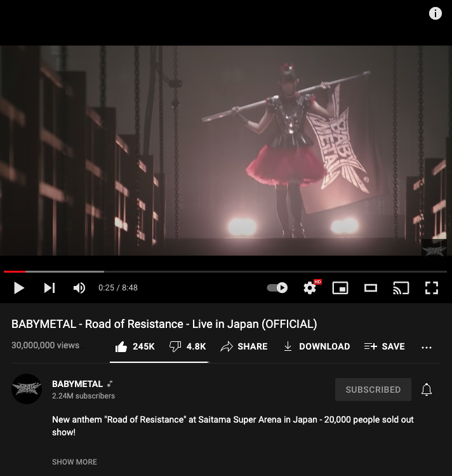Screen dimensions: 452x476
Task: Enter full screen mode
Action: point(432,288)
